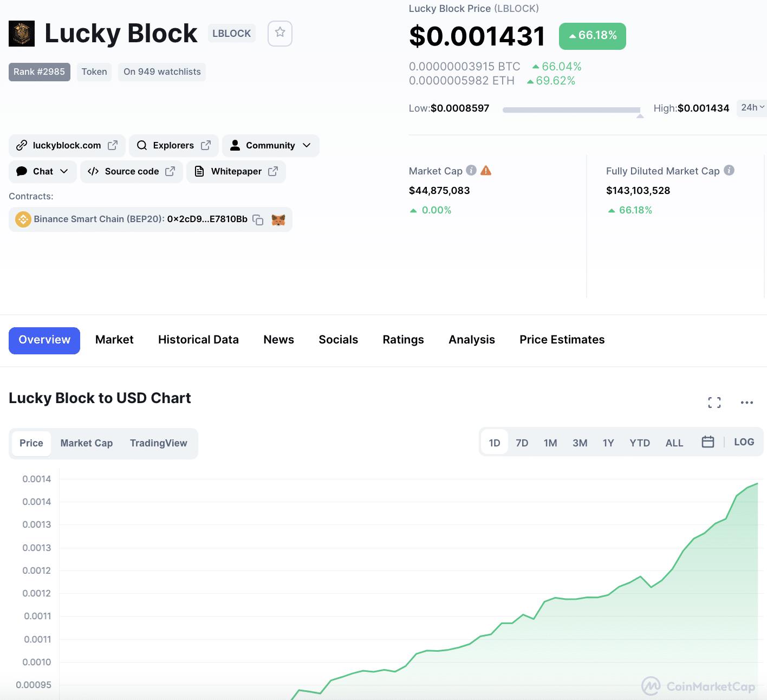Screen dimensions: 767x700
Task: Expand the Chat dropdown
Action: (64, 171)
